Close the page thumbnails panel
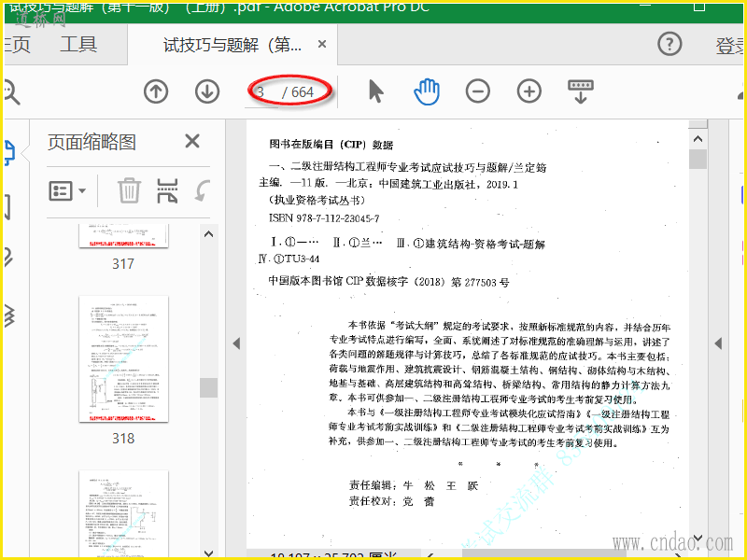 [192, 141]
